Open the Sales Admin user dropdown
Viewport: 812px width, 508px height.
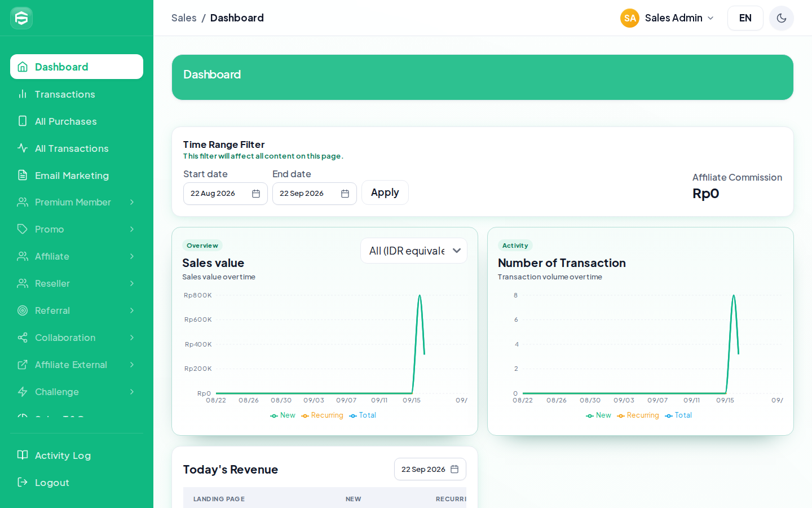(x=668, y=18)
